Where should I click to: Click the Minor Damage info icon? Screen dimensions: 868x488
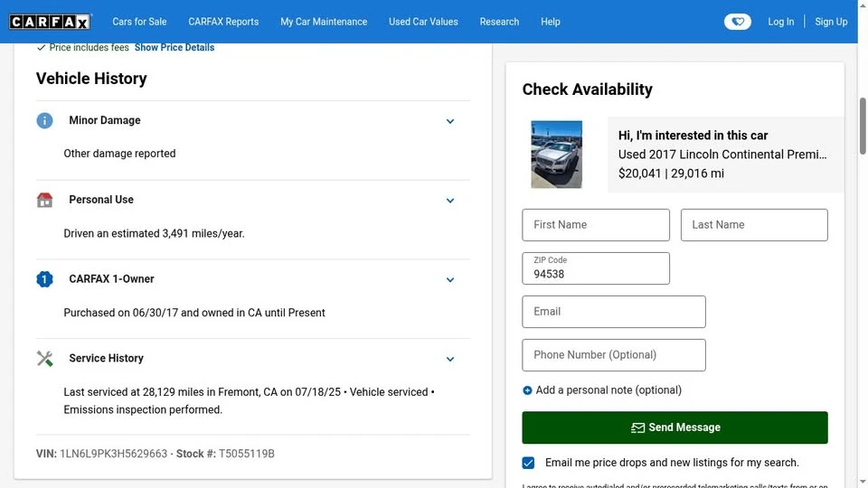[45, 120]
